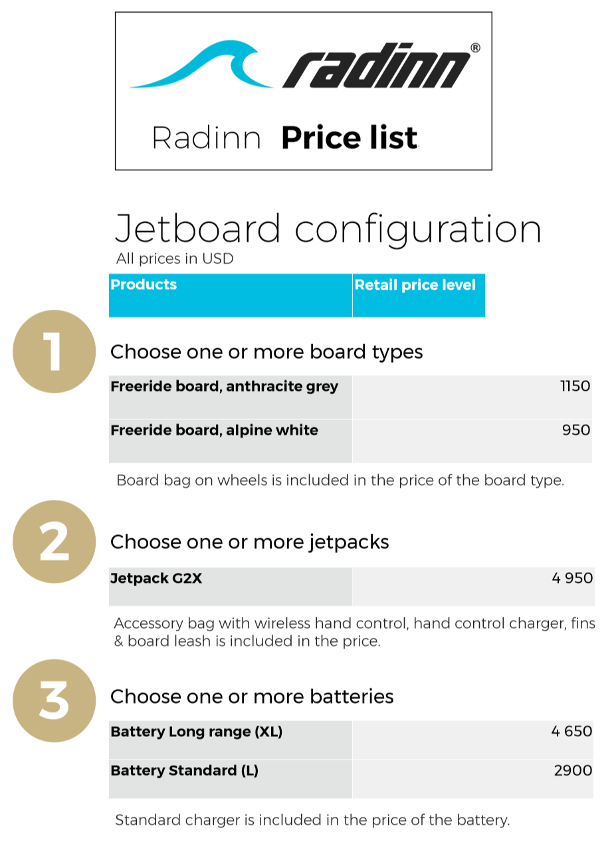Viewport: 616px width, 852px height.
Task: Click the registered trademark symbol by the logo
Action: pyautogui.click(x=475, y=48)
